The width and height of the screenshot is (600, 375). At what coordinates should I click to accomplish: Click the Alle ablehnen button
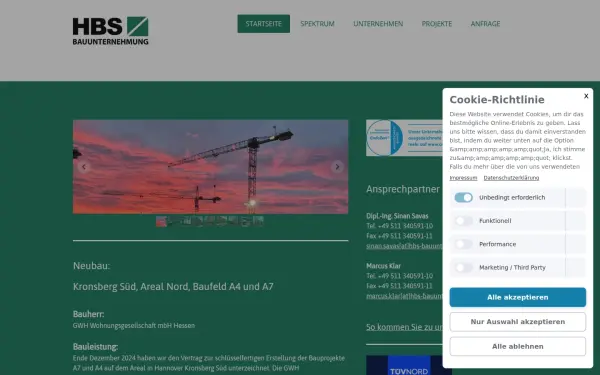click(517, 346)
